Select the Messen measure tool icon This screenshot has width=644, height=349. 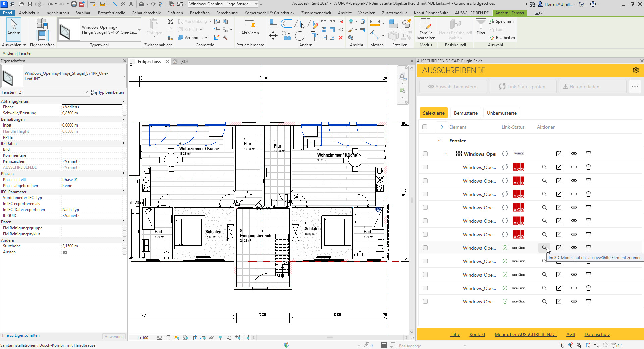(375, 23)
